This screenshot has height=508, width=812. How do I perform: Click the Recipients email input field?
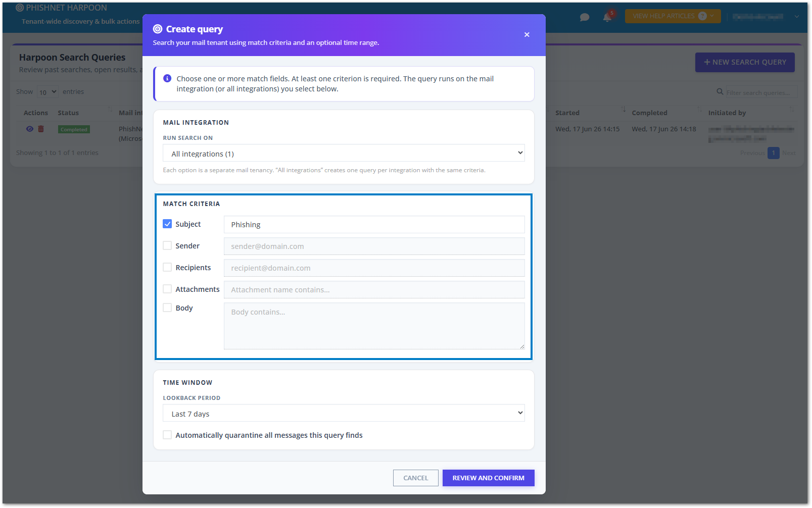[x=374, y=268]
